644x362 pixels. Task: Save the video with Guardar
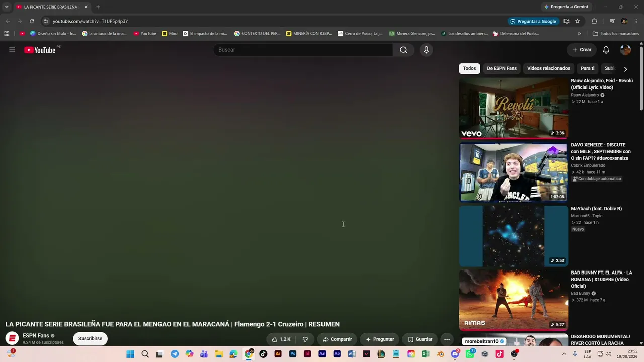click(420, 339)
